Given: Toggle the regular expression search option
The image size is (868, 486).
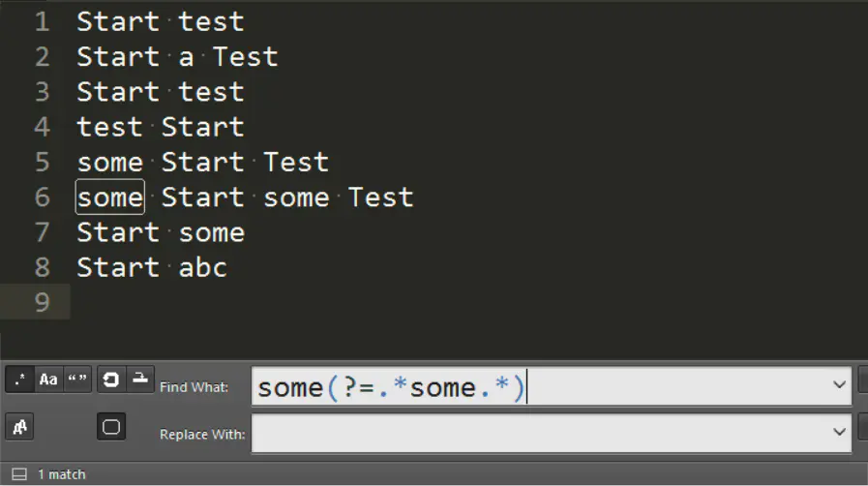Looking at the screenshot, I should coord(20,380).
